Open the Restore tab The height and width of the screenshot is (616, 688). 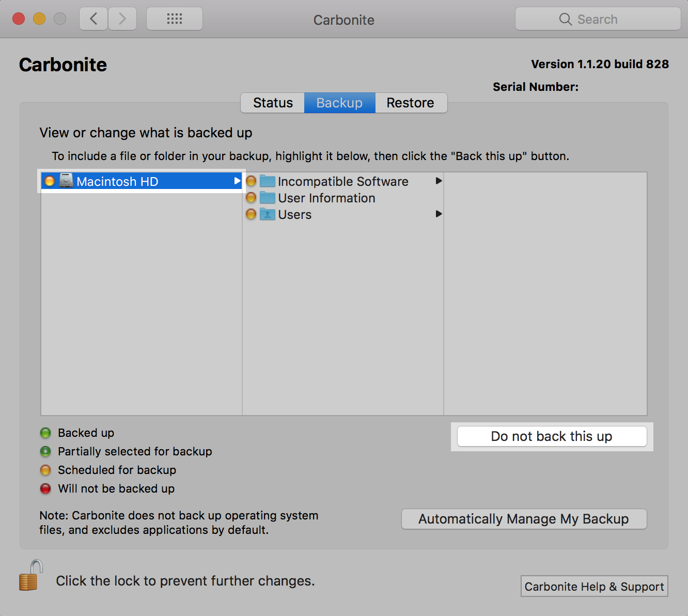[410, 103]
